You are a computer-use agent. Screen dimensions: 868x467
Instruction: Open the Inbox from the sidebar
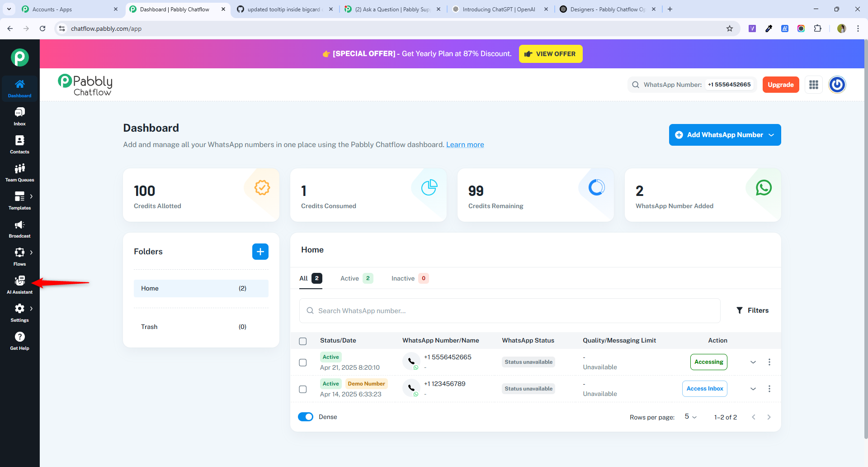point(19,116)
